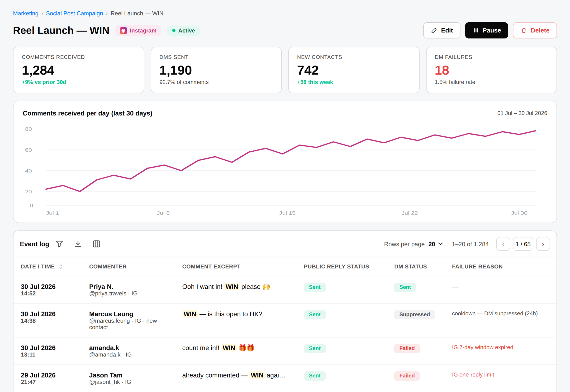Click the comment "Ooh I want in! WIN please"
The width and height of the screenshot is (570, 392).
pos(226,287)
